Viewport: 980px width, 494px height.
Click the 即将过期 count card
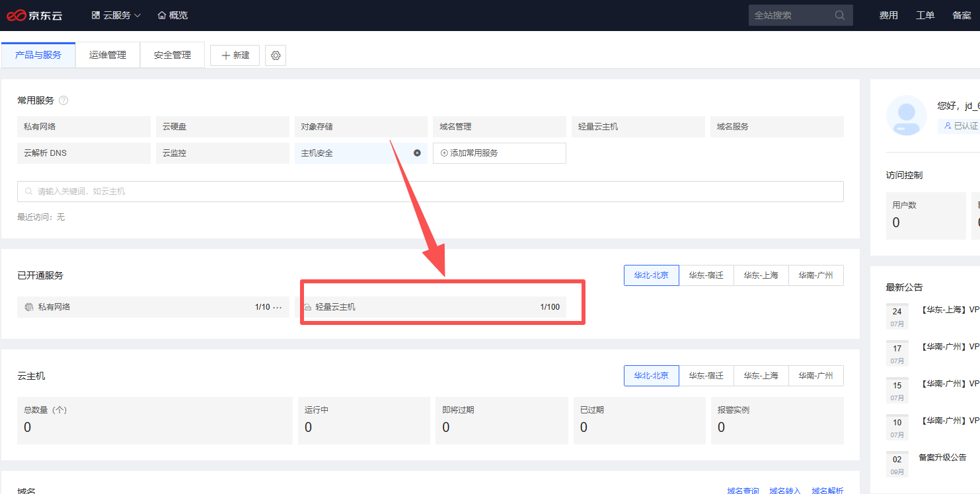tap(502, 421)
